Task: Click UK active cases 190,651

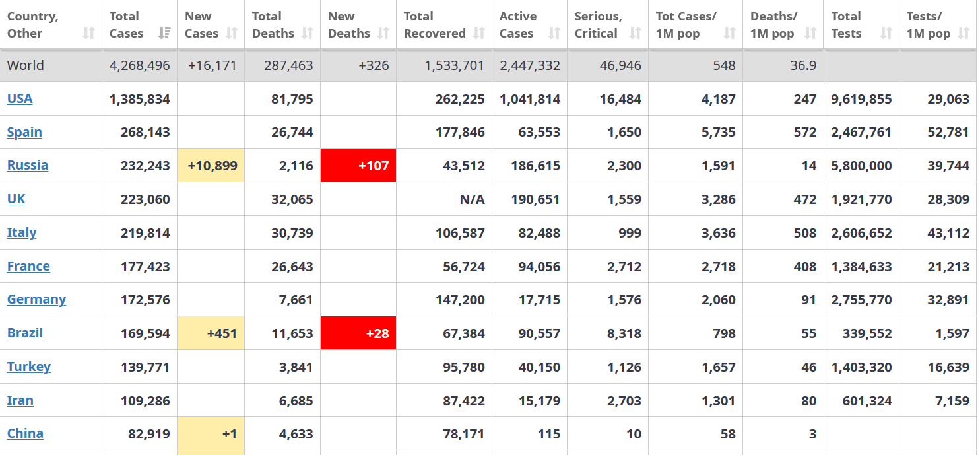Action: tap(535, 199)
